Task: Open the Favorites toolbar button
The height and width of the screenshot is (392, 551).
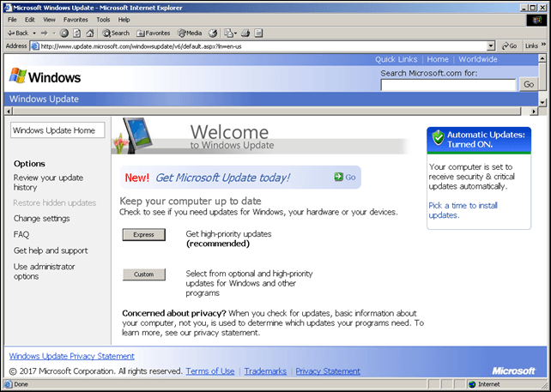Action: point(154,33)
